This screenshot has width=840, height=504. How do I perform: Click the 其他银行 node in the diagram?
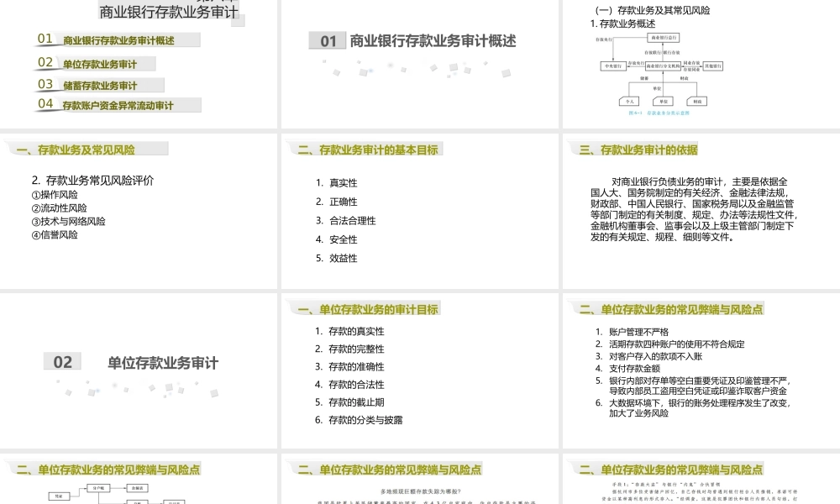[x=712, y=66]
